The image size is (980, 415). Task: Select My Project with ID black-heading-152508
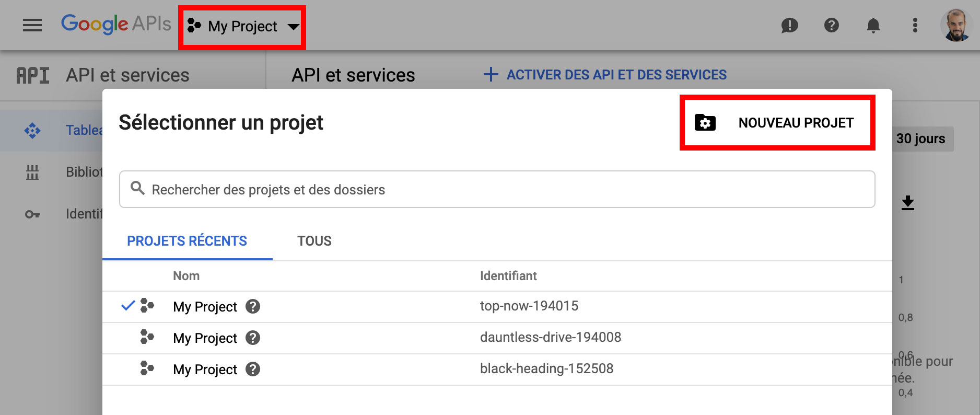pyautogui.click(x=497, y=370)
